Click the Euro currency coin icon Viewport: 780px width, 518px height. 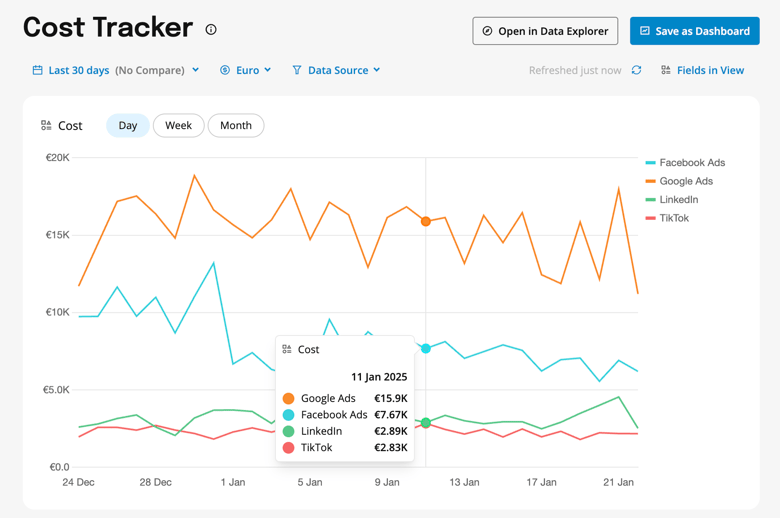(x=225, y=70)
